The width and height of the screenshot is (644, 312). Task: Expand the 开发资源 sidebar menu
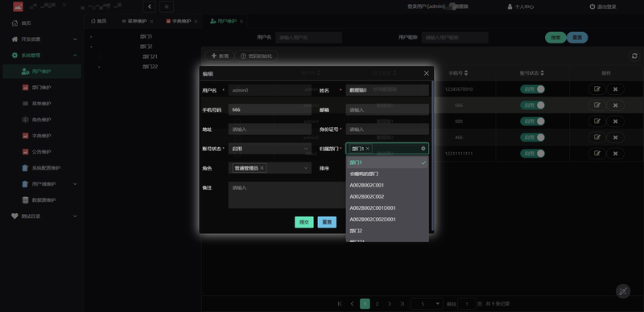(x=43, y=39)
